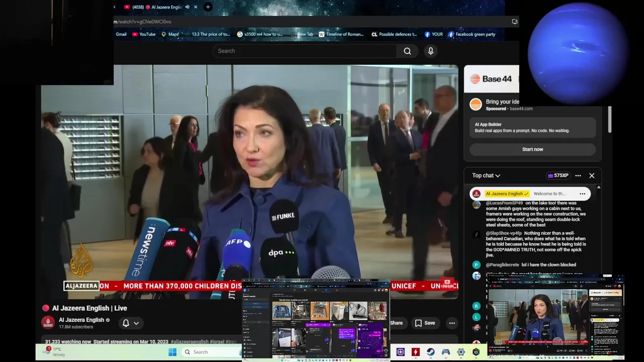
Task: Open live chat more options menu
Action: tap(578, 175)
